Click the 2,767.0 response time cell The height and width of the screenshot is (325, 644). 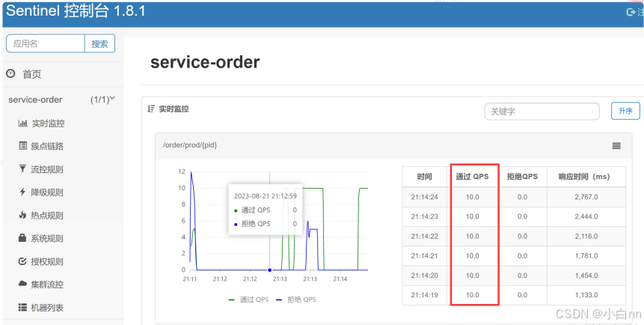click(586, 197)
